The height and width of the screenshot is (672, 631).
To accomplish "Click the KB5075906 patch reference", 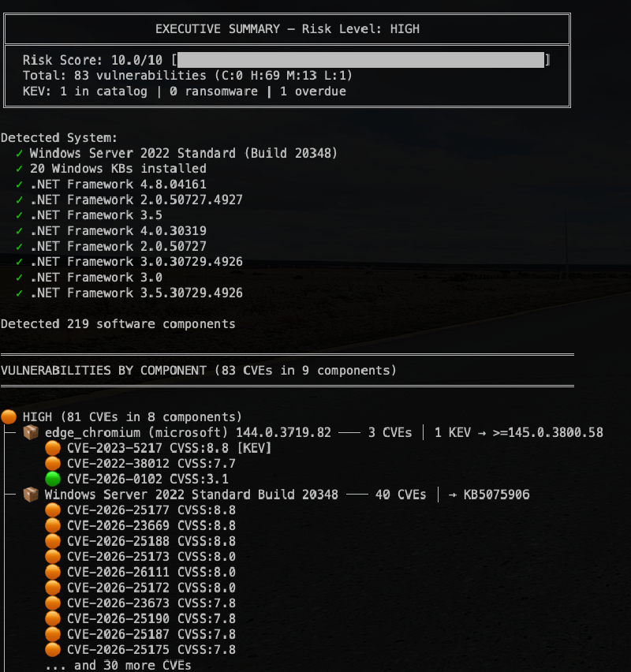I will click(496, 495).
